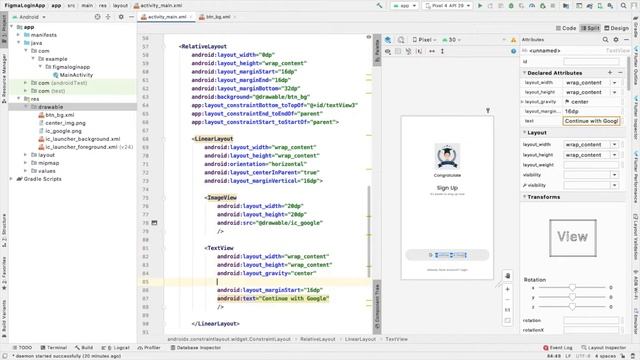Image resolution: width=640 pixels, height=360 pixels.
Task: Click the zoom to fit screen icon
Action: coord(507,320)
